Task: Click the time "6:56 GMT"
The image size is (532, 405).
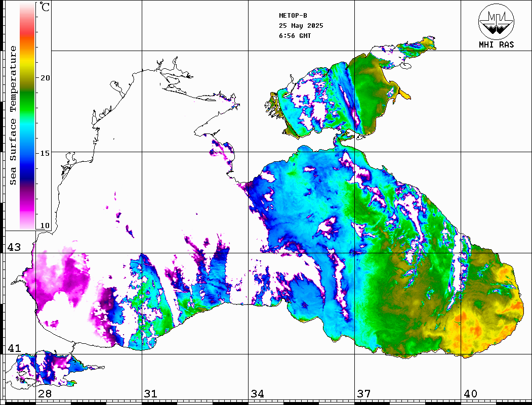Action: 295,36
